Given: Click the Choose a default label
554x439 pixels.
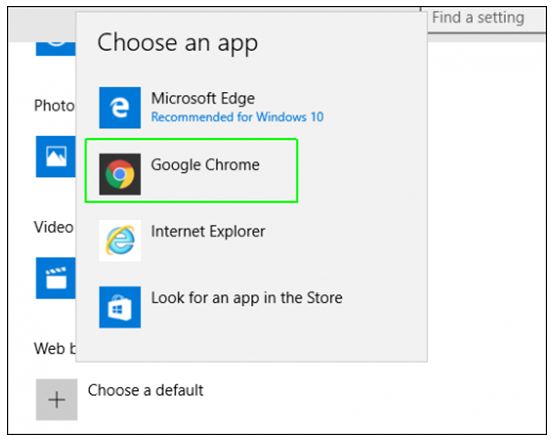Looking at the screenshot, I should 146,391.
